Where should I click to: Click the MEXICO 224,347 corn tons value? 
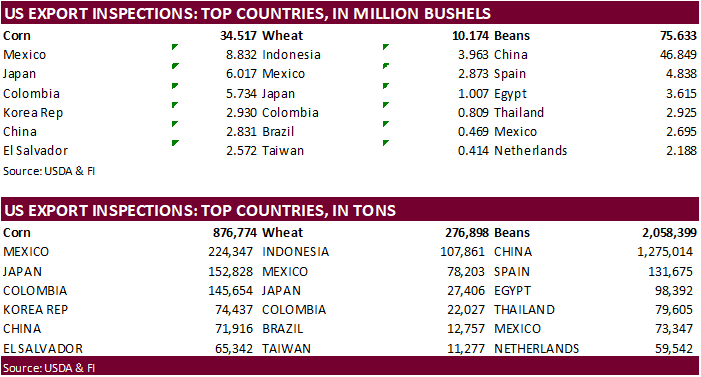coord(230,252)
